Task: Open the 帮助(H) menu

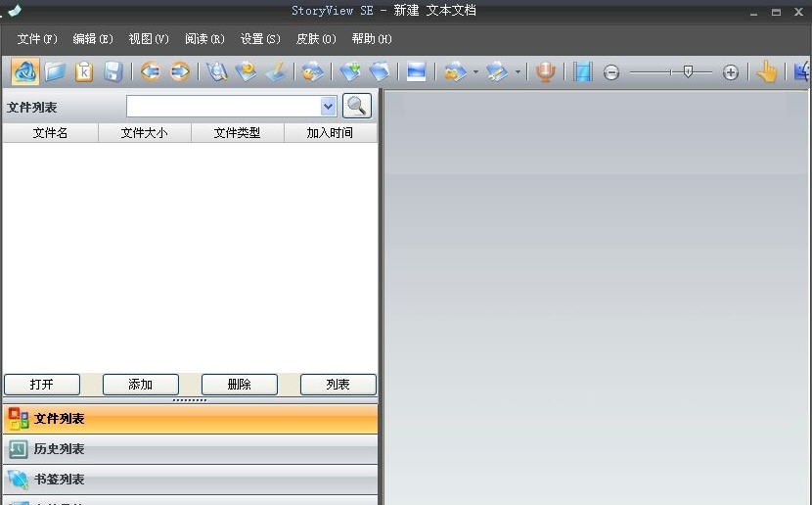Action: pos(372,39)
